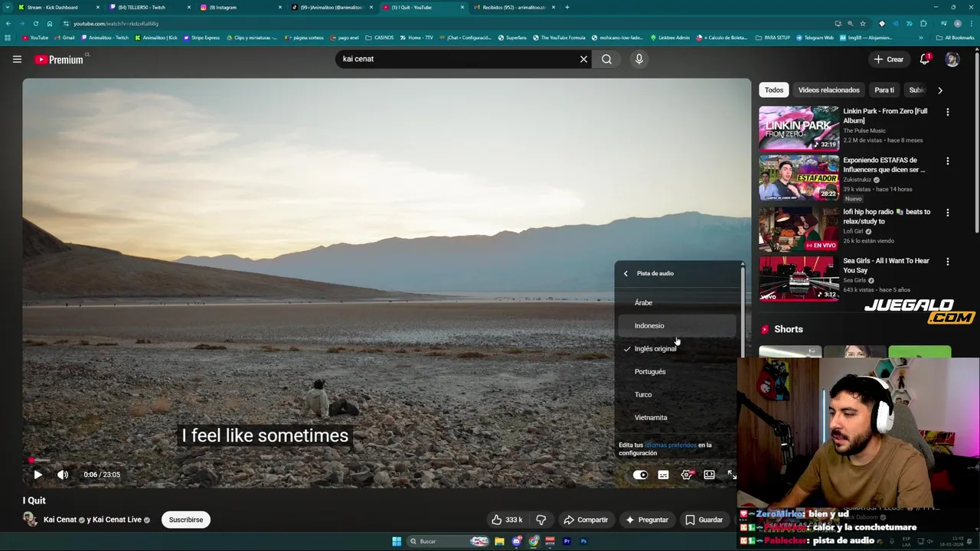
Task: Select the Para ti chip
Action: coord(884,90)
